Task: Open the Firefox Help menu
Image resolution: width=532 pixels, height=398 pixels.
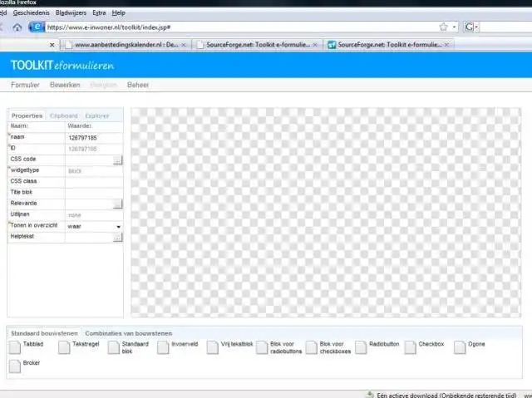Action: tap(118, 13)
